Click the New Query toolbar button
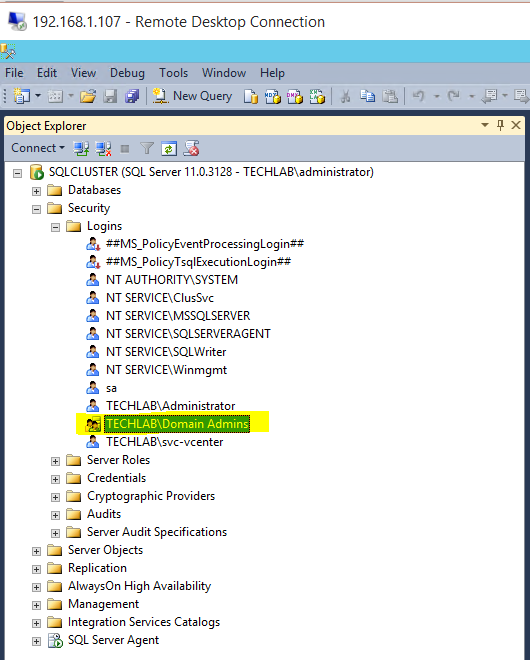 192,96
